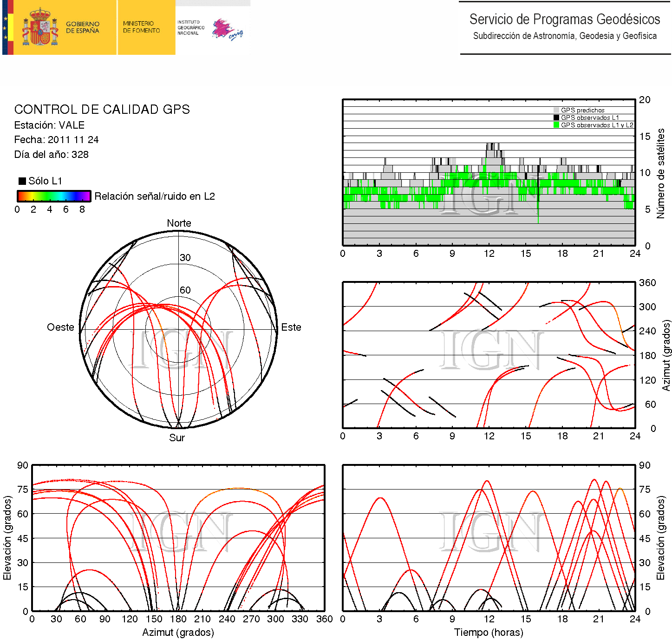Click the gray GPS predichos legend marker
672x640 pixels.
coord(556,111)
